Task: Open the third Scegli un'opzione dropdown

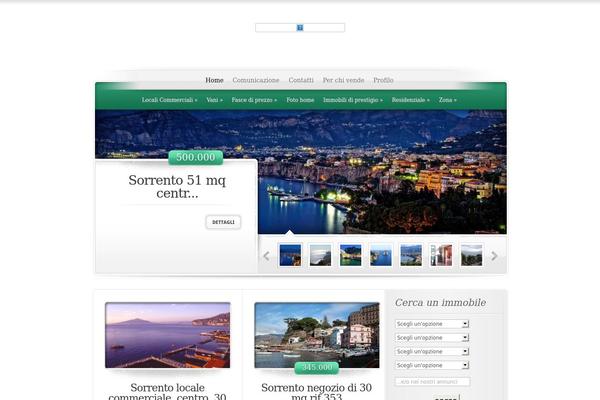Action: [432, 351]
